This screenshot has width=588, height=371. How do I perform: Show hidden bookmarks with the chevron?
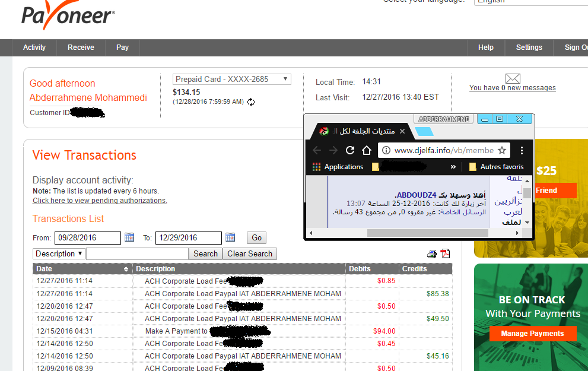tap(453, 167)
